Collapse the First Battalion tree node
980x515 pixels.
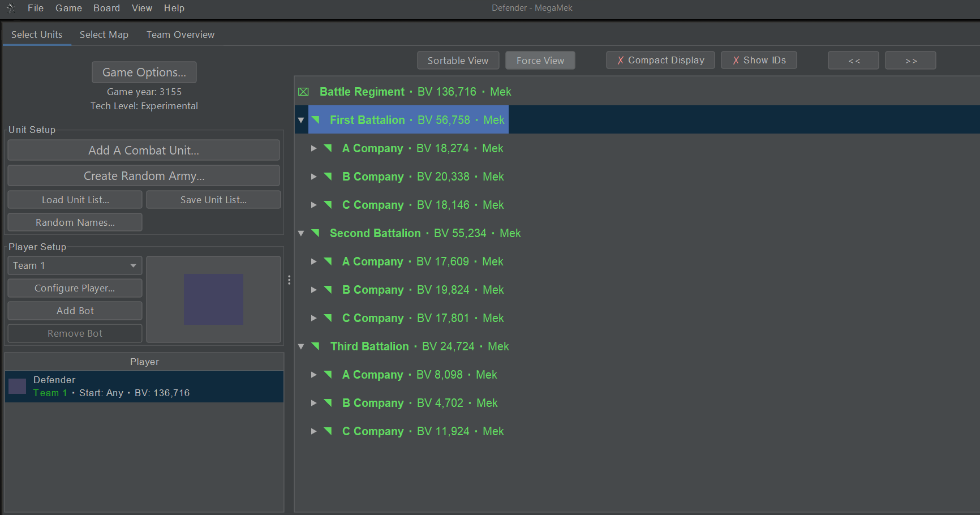[x=301, y=120]
